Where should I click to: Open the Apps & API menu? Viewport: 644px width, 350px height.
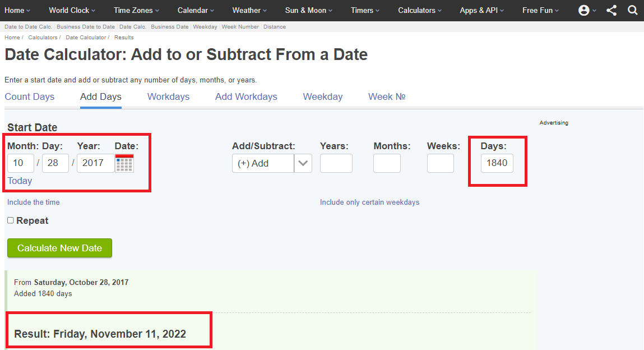click(x=482, y=10)
